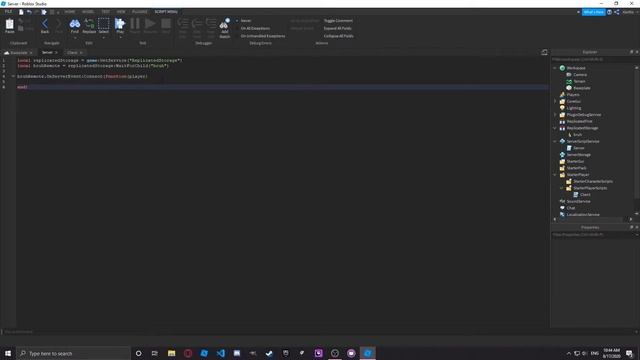The image size is (640, 360).
Task: Open the Replace tool
Action: 89,26
